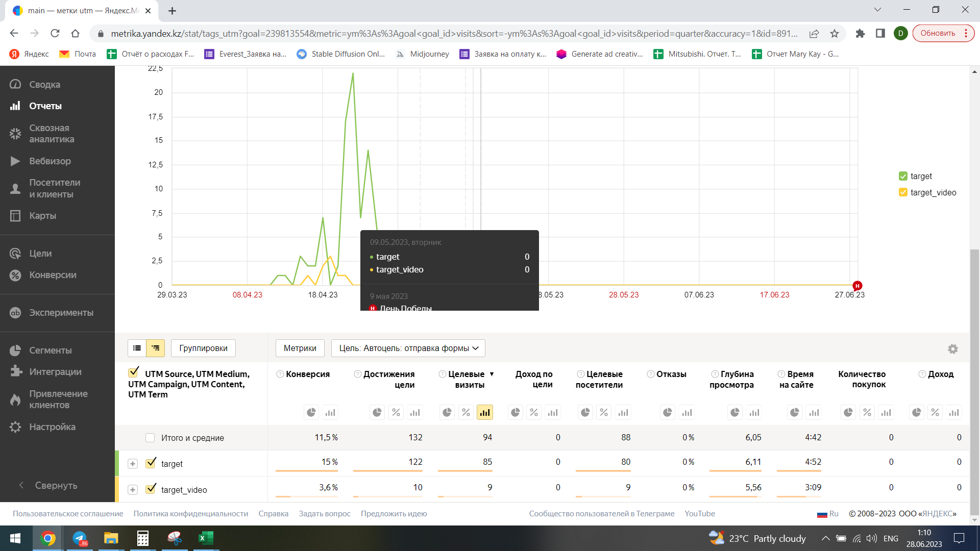Open Пользовательское соглашение link
This screenshot has width=980, height=551.
click(x=68, y=514)
